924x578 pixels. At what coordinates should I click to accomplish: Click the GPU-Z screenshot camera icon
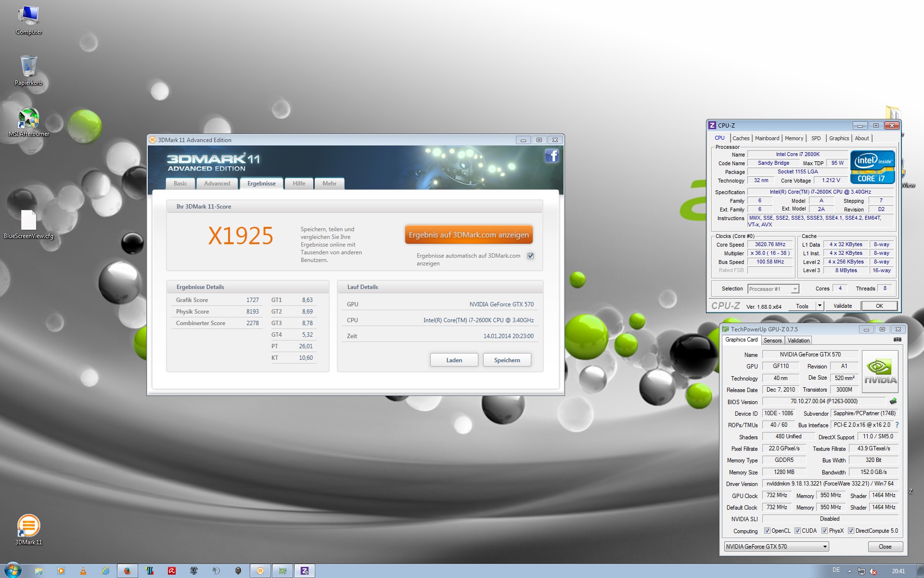coord(897,340)
